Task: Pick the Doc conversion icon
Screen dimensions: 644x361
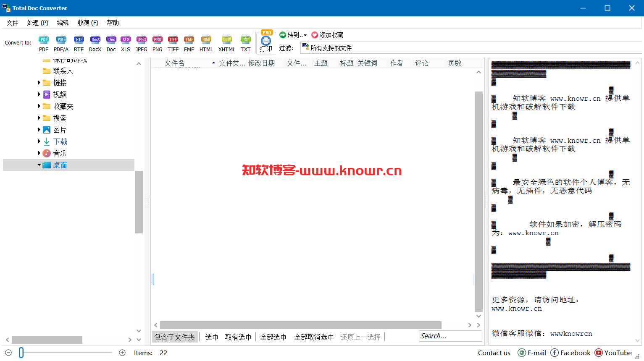Action: (x=111, y=43)
